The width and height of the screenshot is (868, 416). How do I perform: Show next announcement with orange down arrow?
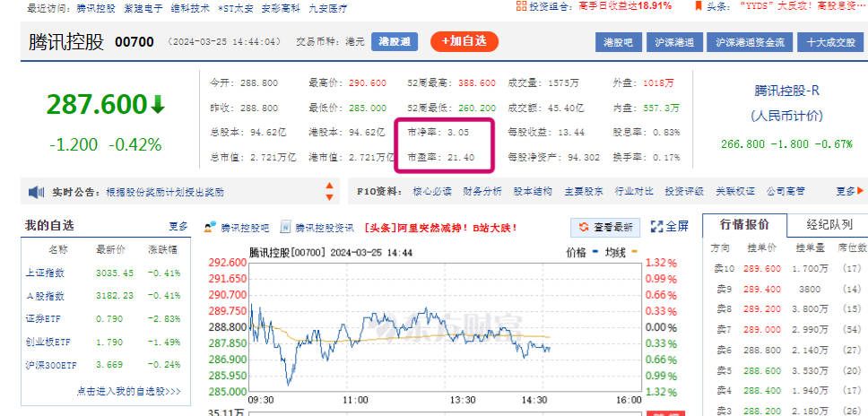pos(329,197)
